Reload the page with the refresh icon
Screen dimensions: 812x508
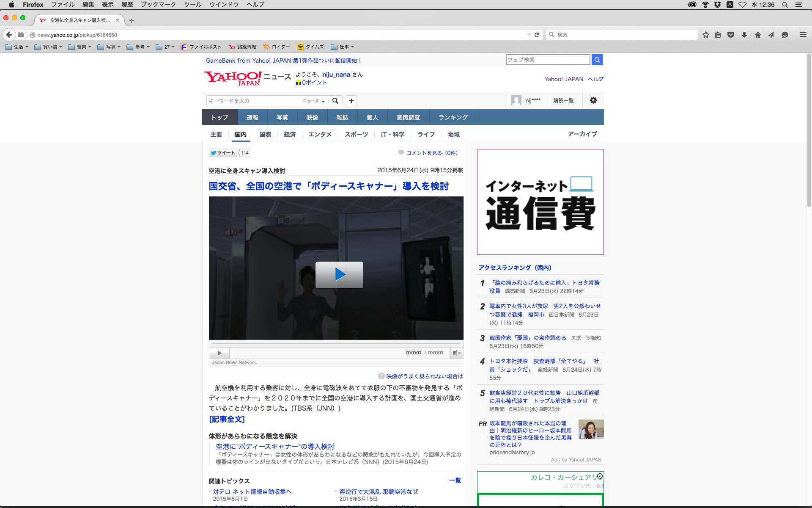[537, 35]
